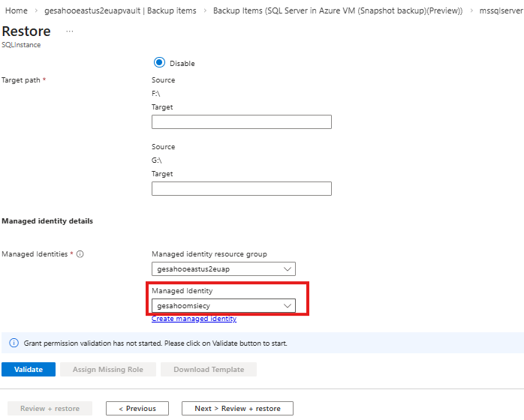Click Grant permission validation message text

[155, 343]
